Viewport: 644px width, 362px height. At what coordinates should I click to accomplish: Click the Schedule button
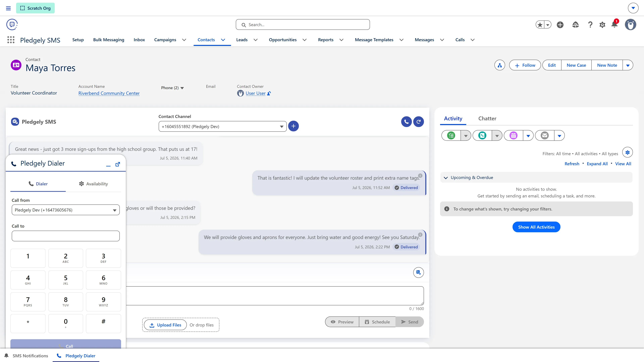(377, 322)
